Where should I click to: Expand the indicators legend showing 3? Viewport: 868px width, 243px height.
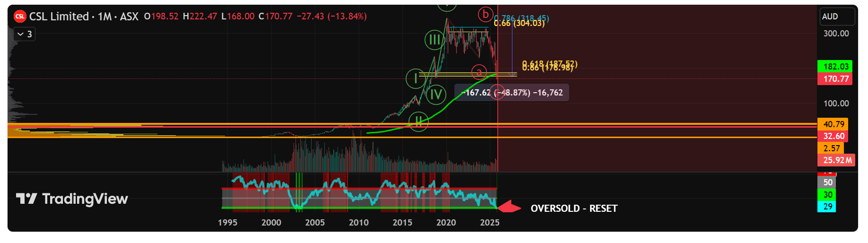tap(25, 34)
